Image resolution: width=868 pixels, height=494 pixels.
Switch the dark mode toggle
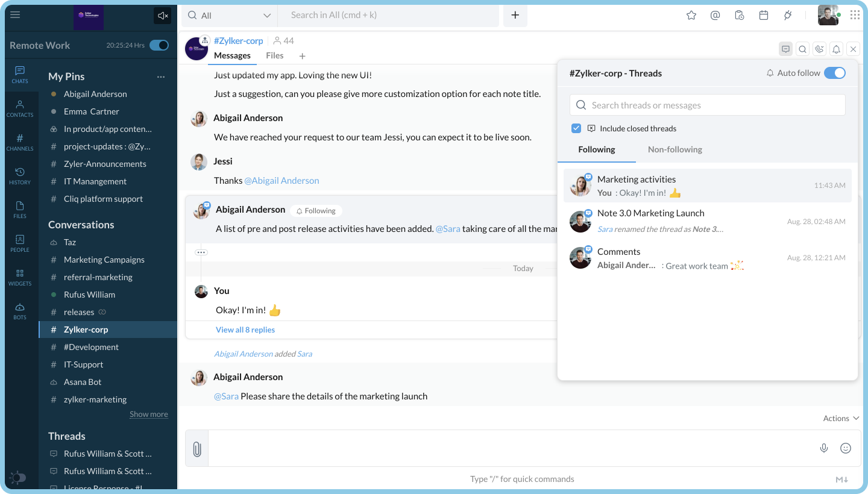pyautogui.click(x=18, y=478)
